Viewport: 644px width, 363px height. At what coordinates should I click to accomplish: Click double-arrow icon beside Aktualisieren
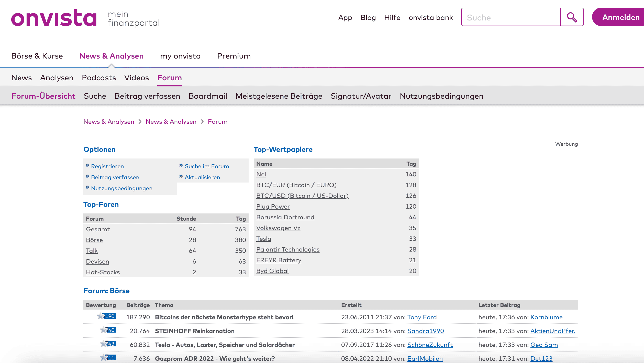181,176
